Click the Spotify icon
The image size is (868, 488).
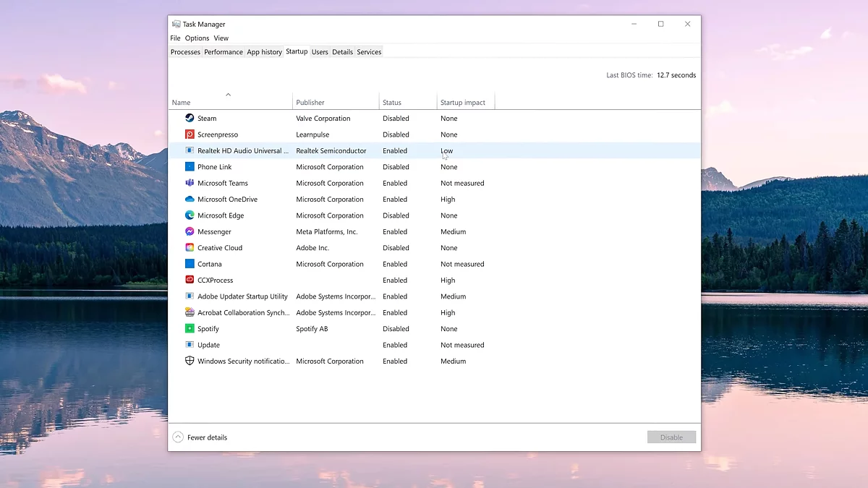pos(190,328)
